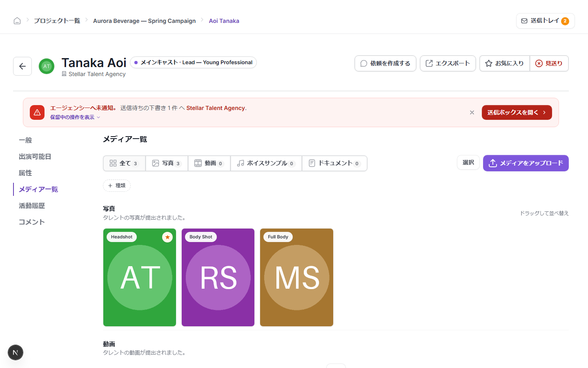Open the Headshot AT photo thumbnail
This screenshot has height=368, width=588.
(x=140, y=278)
